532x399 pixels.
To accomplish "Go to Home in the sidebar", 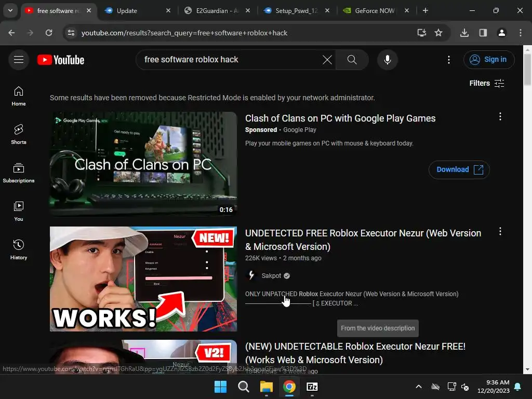I will coord(19,96).
